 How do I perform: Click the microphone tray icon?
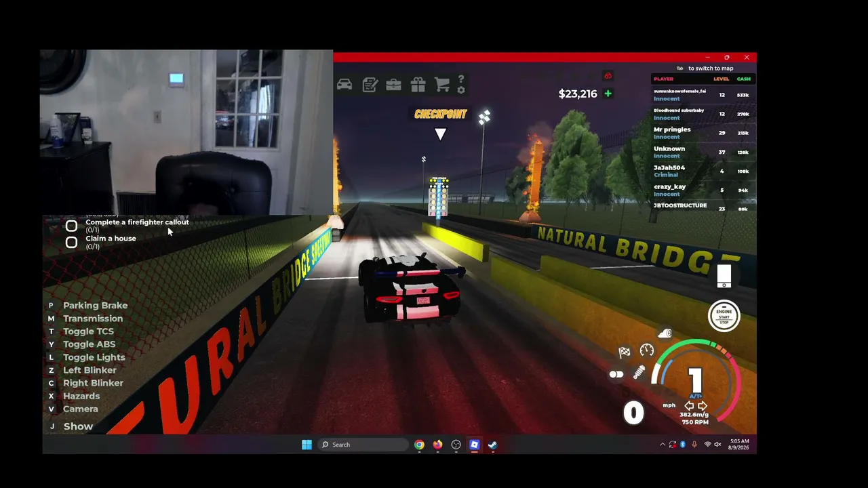pos(694,445)
